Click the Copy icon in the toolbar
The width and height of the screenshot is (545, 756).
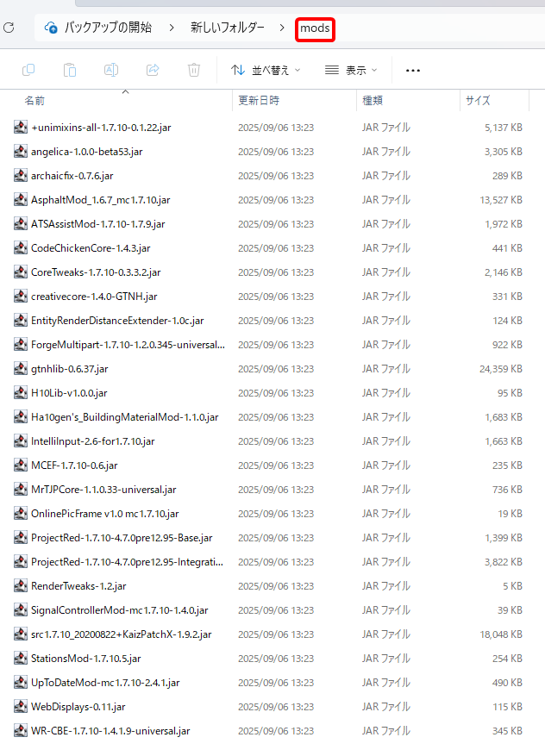pos(28,70)
